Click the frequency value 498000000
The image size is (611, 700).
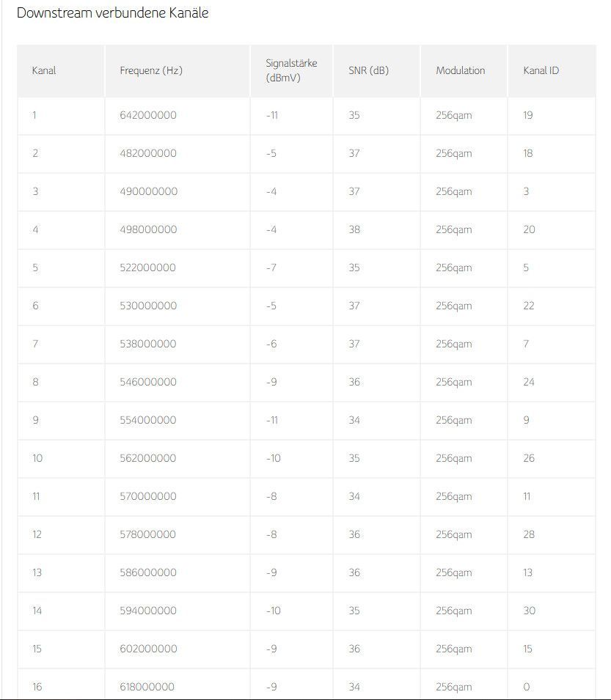(x=148, y=229)
